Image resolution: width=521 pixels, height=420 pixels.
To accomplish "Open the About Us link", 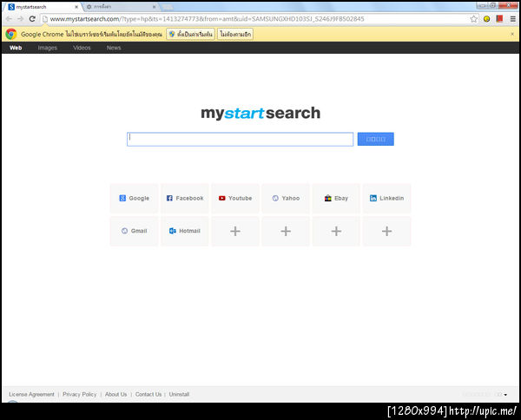I will [x=116, y=394].
